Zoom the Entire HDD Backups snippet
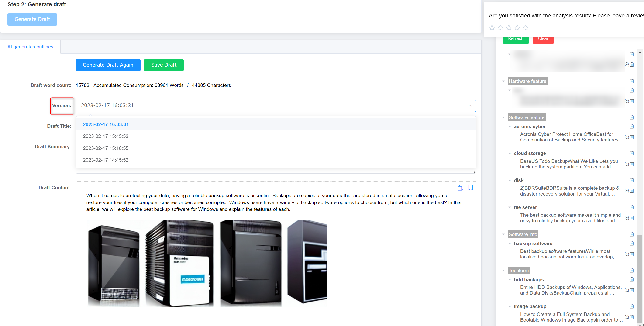 point(627,290)
